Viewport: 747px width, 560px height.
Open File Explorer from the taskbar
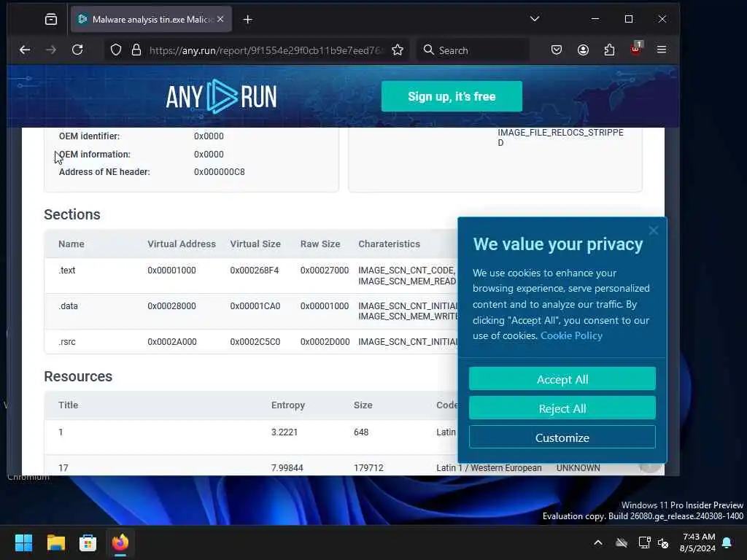point(55,542)
